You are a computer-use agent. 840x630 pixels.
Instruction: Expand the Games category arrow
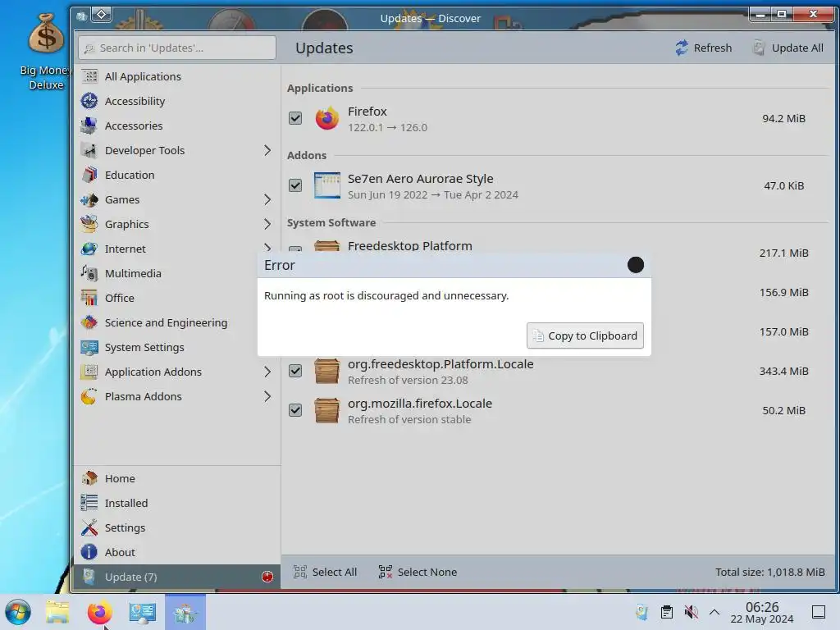coord(267,199)
